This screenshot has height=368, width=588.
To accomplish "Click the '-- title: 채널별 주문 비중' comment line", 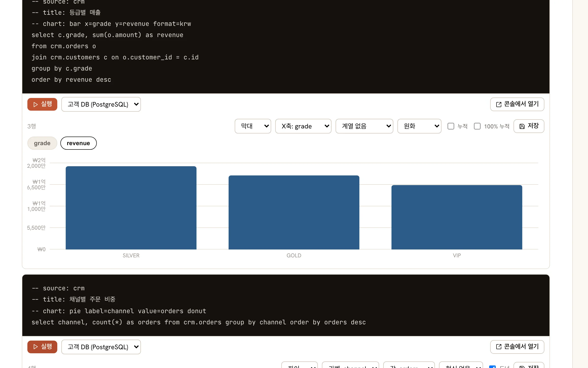I will pos(73,299).
